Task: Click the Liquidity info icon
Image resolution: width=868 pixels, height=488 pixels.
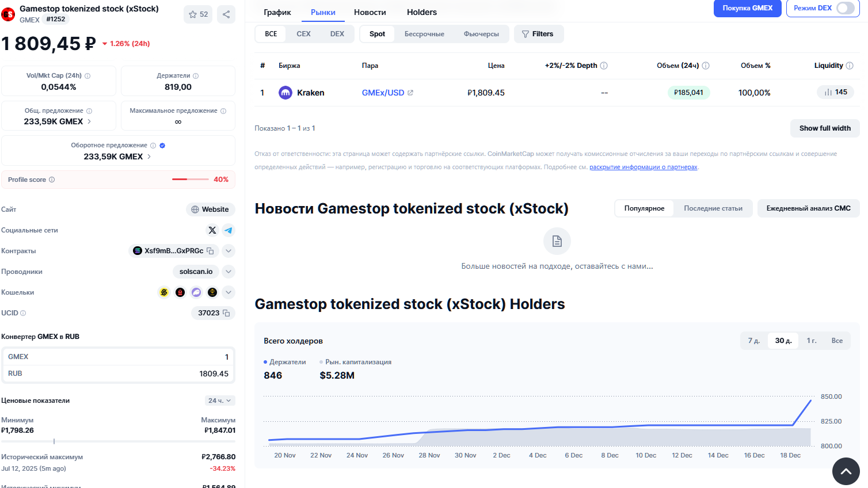Action: (x=850, y=66)
